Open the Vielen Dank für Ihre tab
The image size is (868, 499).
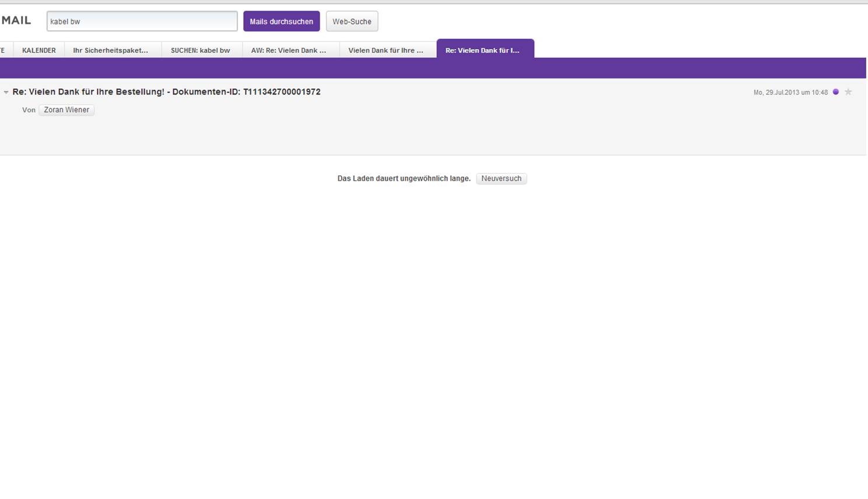[x=386, y=50]
